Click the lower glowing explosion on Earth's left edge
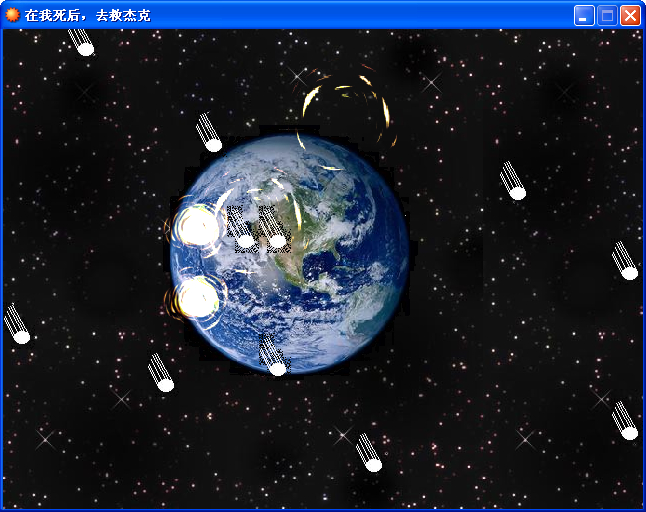The width and height of the screenshot is (646, 512). click(197, 298)
